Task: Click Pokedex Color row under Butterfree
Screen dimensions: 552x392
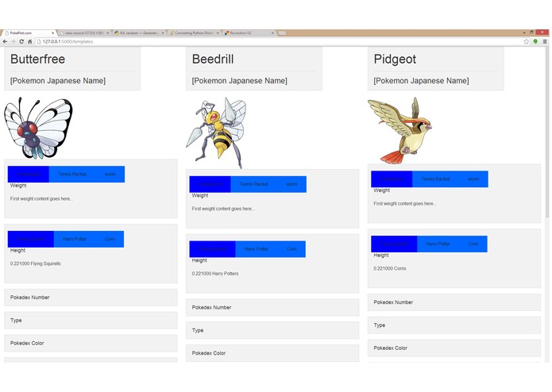Action: tap(91, 343)
